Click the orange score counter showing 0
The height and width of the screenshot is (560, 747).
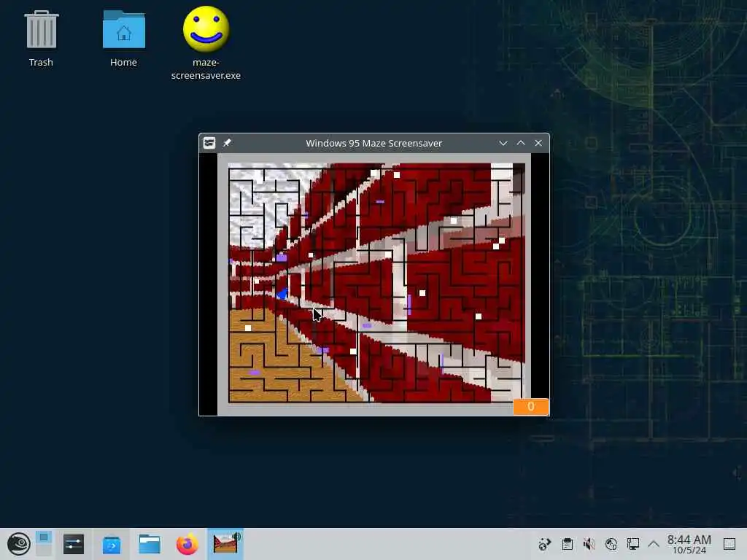531,407
